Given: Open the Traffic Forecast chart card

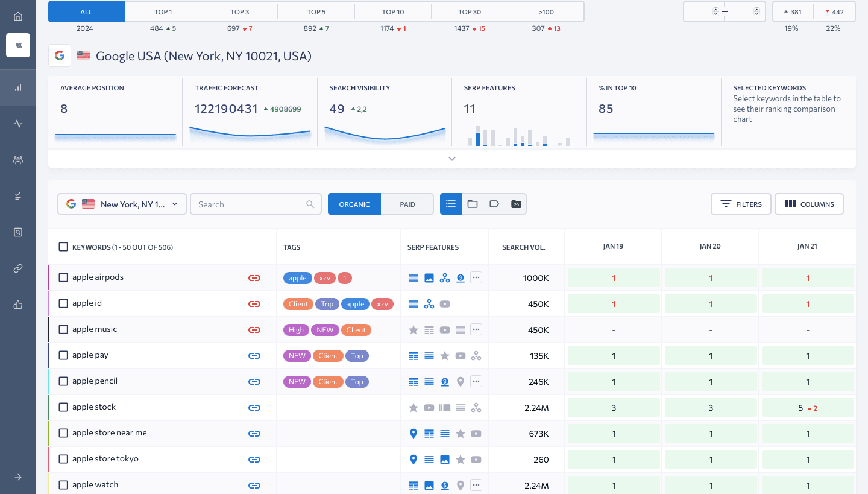Looking at the screenshot, I should click(250, 112).
